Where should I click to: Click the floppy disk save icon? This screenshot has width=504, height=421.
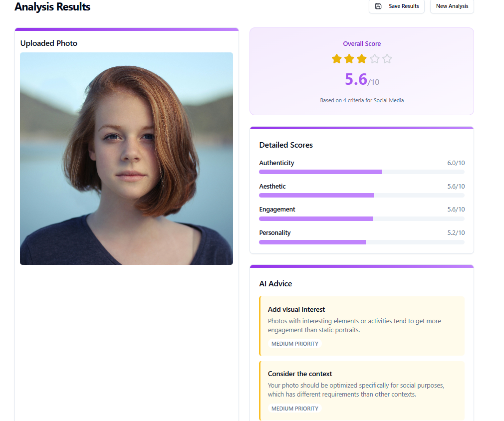pos(378,6)
